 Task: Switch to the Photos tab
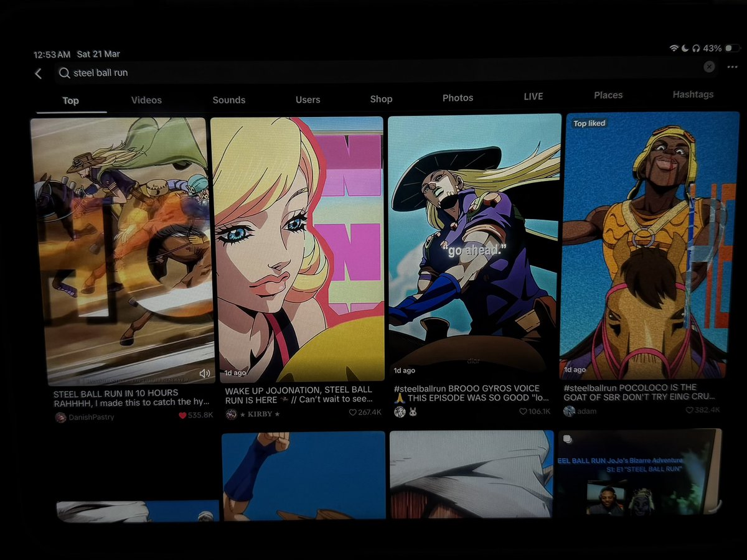pos(458,98)
